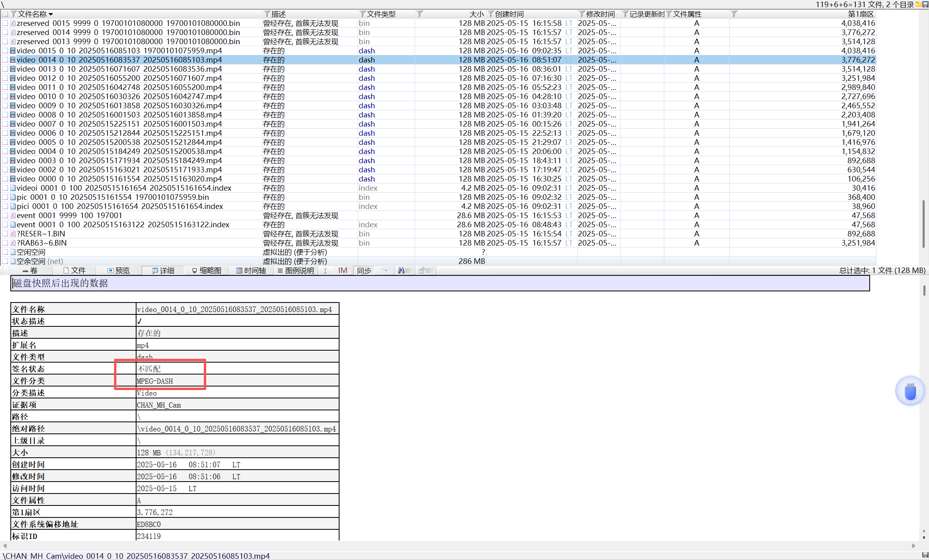Click the blue USB drive floating icon
The image size is (929, 560).
pos(910,391)
